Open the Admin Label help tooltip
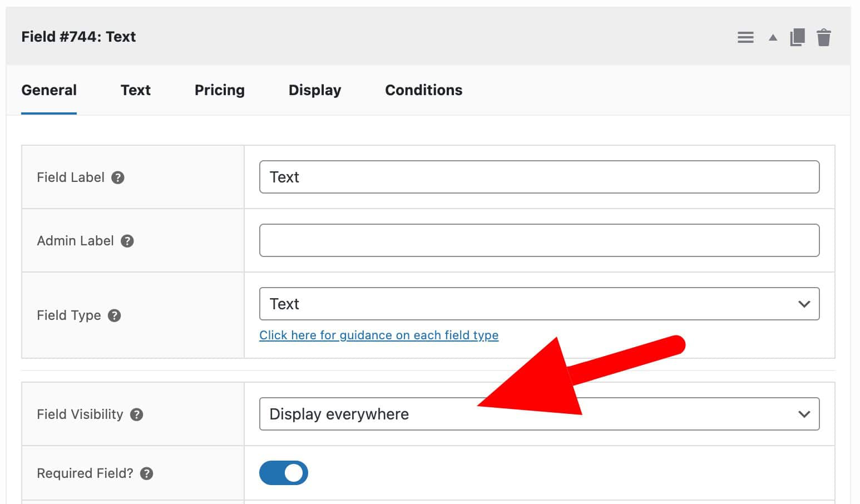860x504 pixels. click(127, 241)
